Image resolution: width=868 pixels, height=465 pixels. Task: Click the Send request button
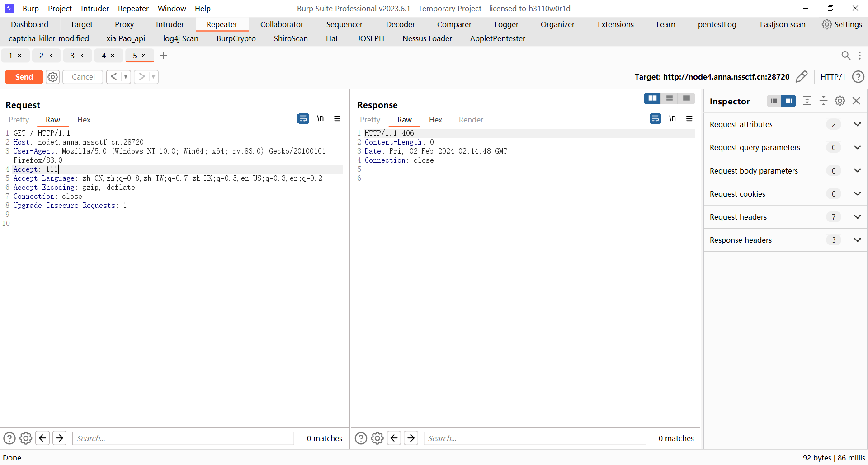point(24,77)
